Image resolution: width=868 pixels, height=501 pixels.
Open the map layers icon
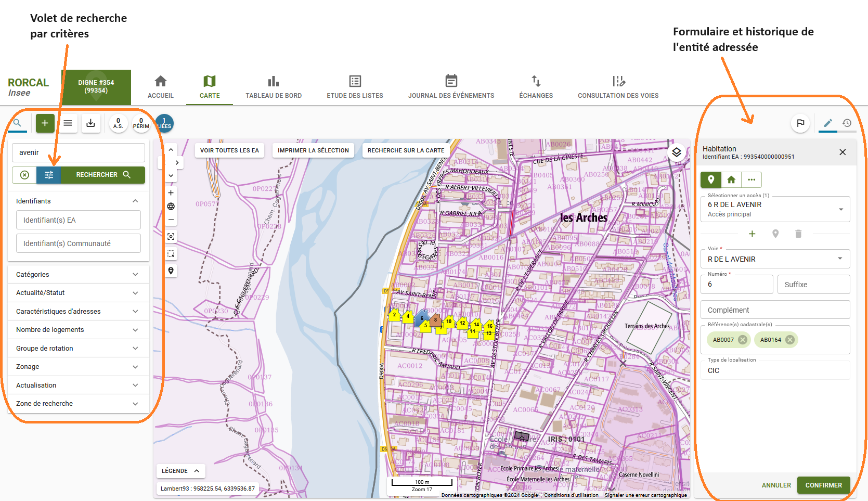tap(676, 152)
